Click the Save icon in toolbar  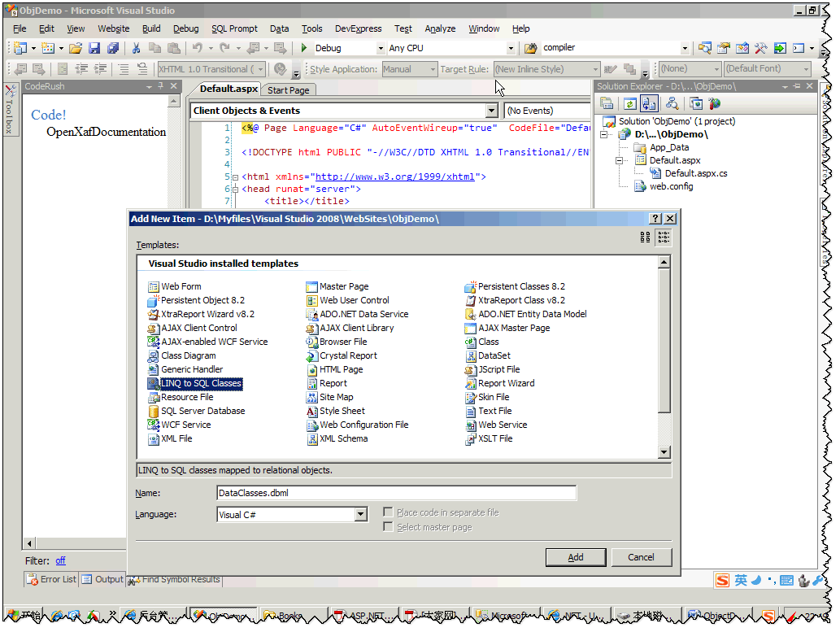94,48
